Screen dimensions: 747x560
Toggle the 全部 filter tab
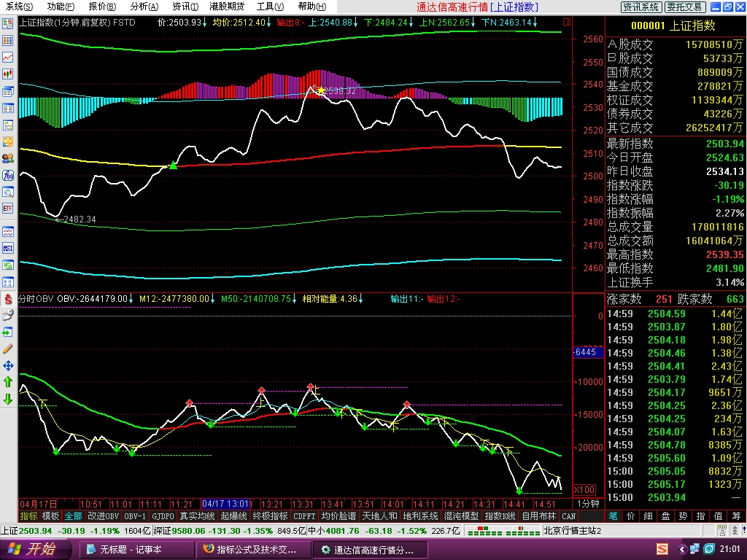point(73,516)
